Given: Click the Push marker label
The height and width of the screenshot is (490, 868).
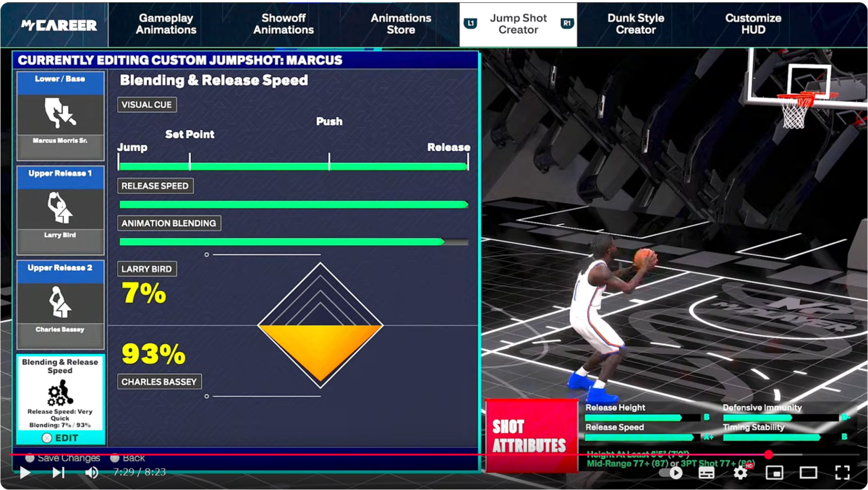Looking at the screenshot, I should (329, 121).
